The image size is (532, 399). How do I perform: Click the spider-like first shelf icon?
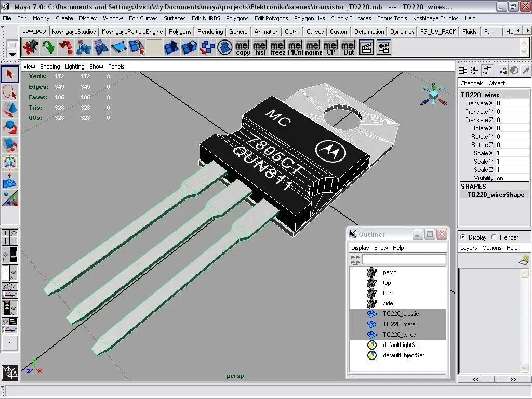30,47
